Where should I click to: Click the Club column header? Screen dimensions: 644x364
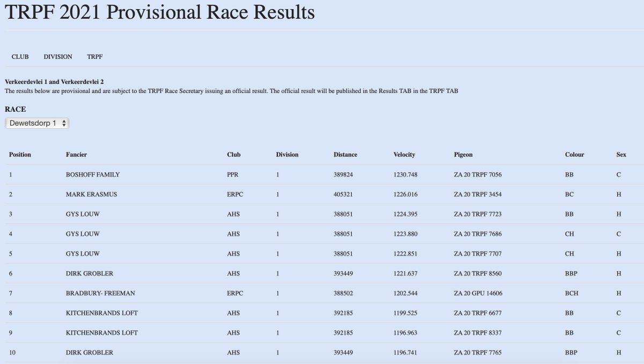pyautogui.click(x=234, y=155)
